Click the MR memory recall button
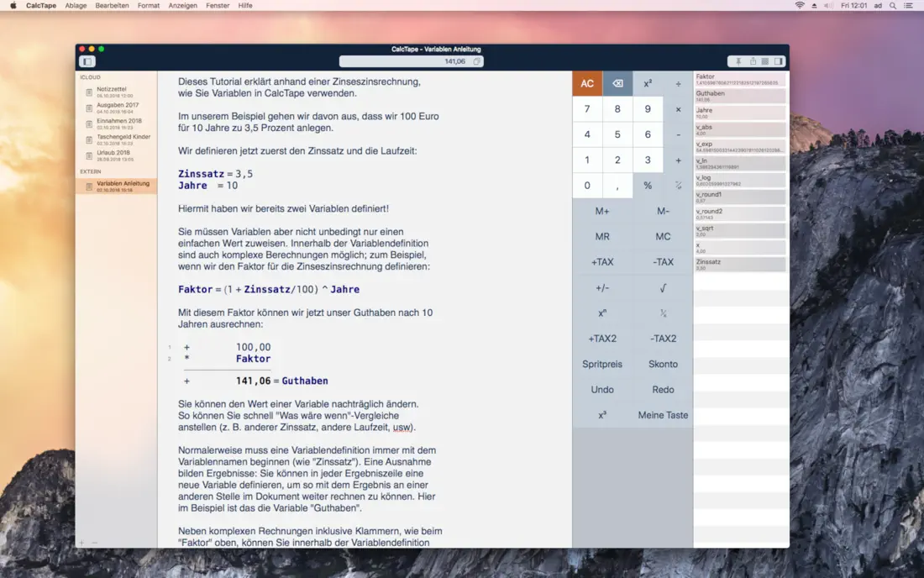924x578 pixels. click(x=602, y=236)
